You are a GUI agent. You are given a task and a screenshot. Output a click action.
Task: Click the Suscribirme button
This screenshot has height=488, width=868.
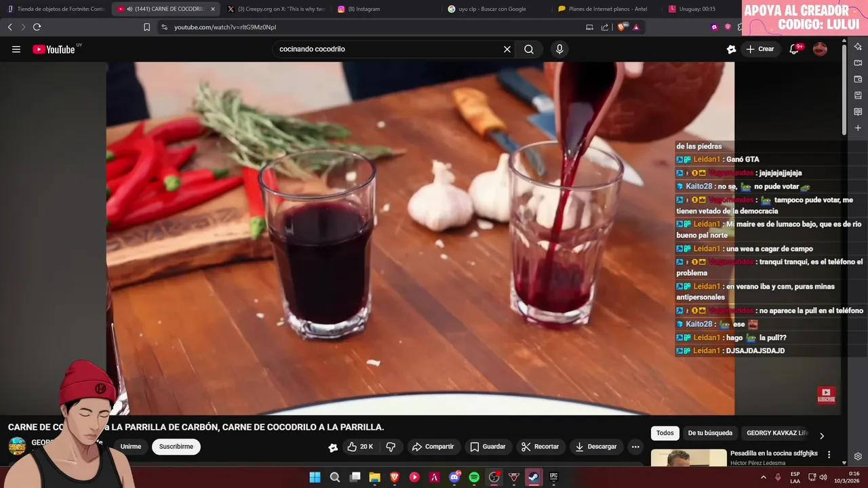[176, 447]
